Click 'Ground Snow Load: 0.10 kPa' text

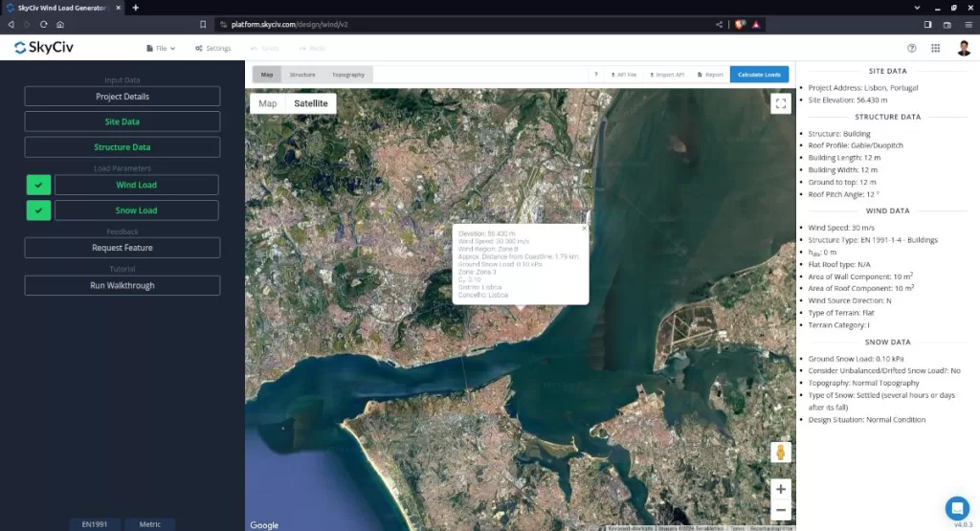point(856,359)
